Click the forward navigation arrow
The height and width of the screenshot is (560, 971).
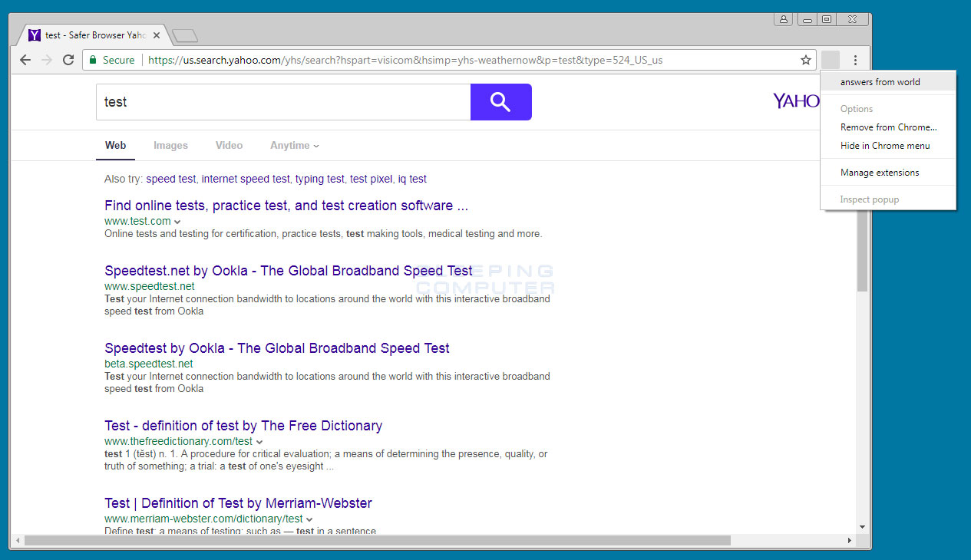47,59
